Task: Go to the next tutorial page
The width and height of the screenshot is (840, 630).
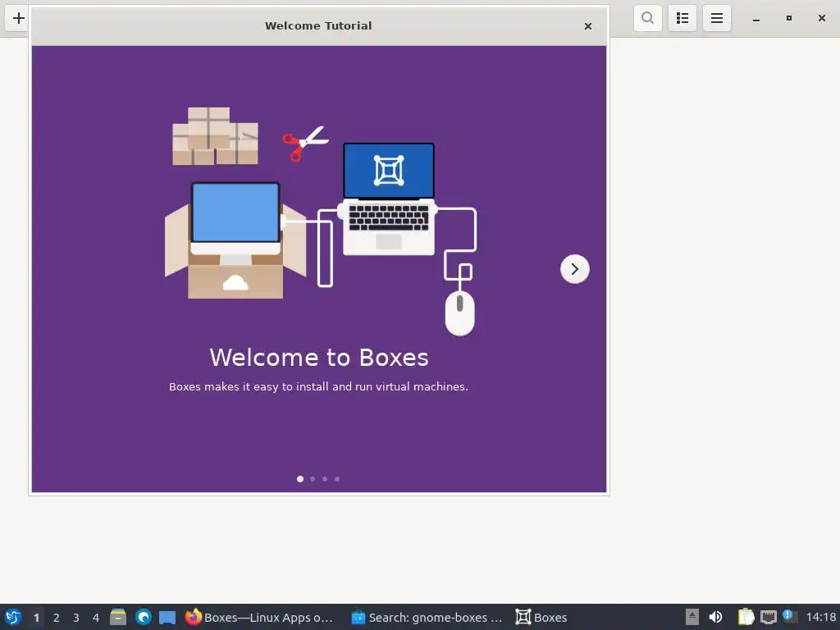Action: (574, 269)
